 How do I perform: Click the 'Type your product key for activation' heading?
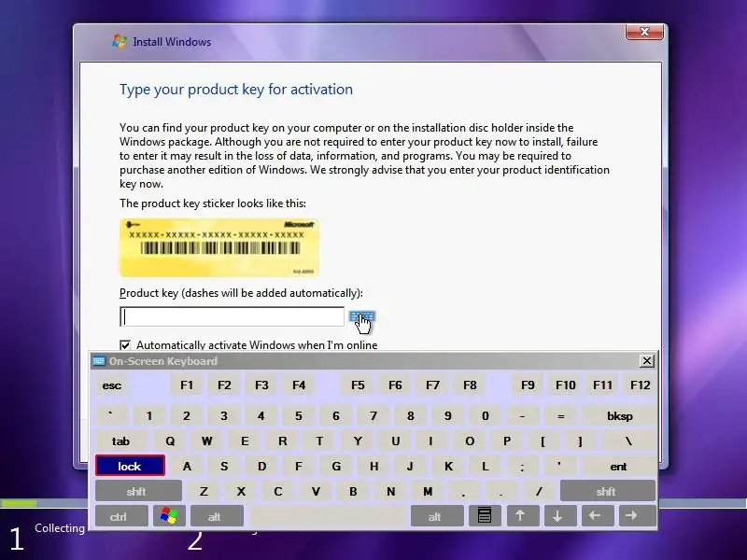pyautogui.click(x=236, y=89)
